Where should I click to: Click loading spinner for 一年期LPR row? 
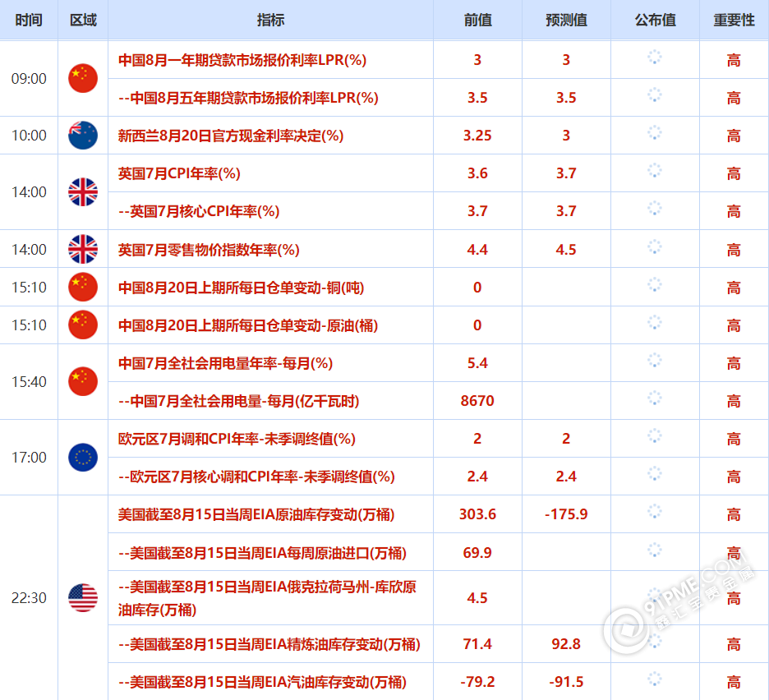655,57
